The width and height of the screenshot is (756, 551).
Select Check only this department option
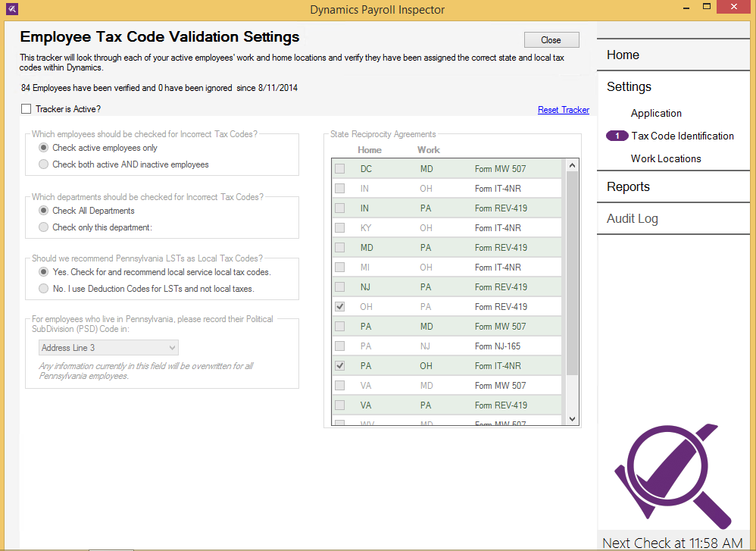coord(43,227)
